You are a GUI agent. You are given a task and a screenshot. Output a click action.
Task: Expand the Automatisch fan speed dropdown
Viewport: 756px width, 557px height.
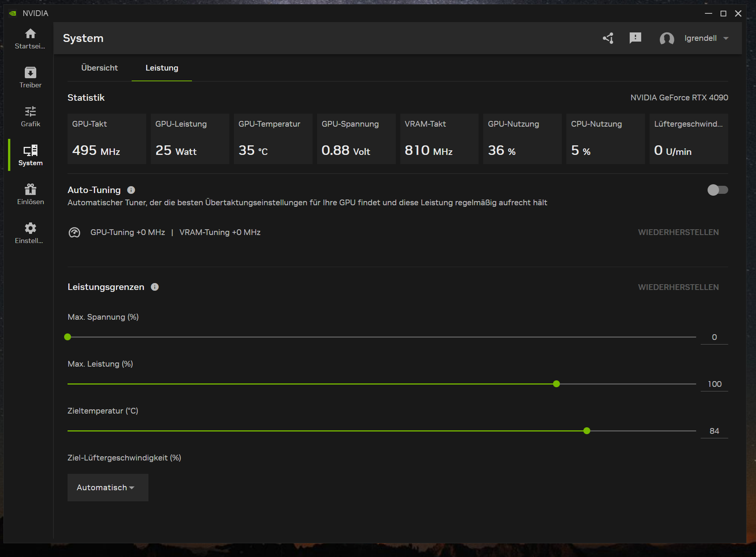coord(108,488)
